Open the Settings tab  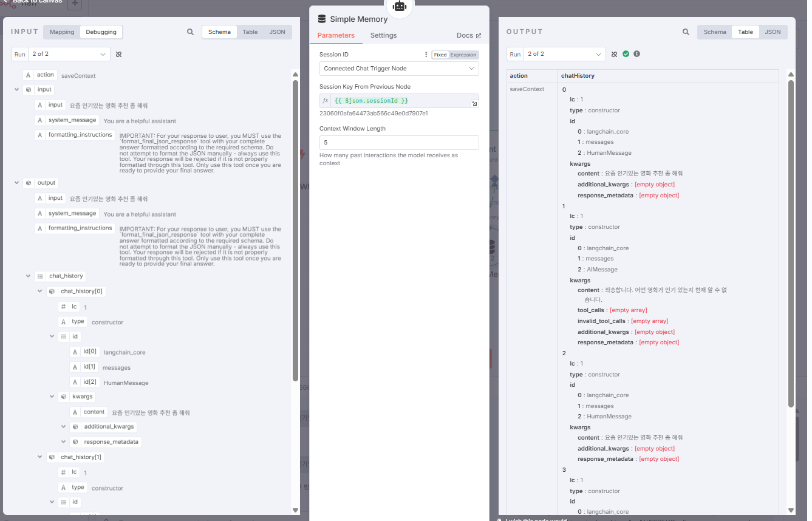[x=383, y=35]
